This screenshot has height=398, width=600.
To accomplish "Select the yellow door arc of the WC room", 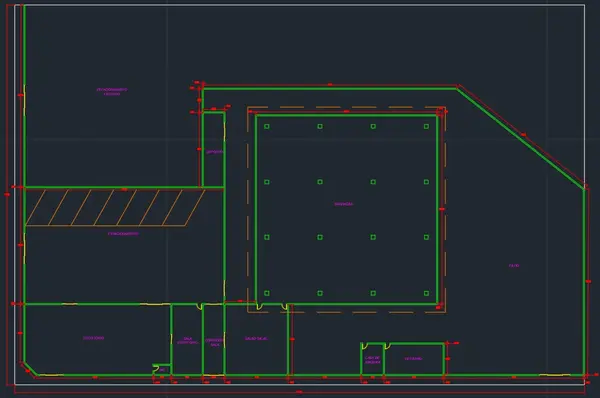I will [155, 370].
